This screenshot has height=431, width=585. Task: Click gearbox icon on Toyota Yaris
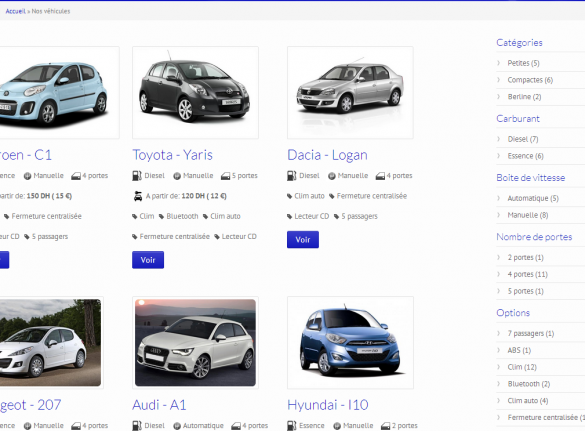[177, 176]
